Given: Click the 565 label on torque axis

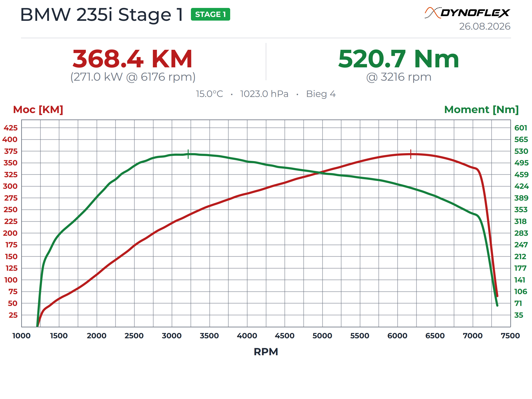Looking at the screenshot, I should [x=521, y=139].
